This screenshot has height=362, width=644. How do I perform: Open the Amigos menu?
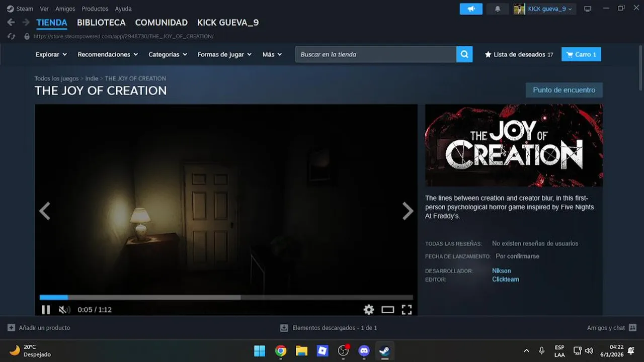click(65, 9)
